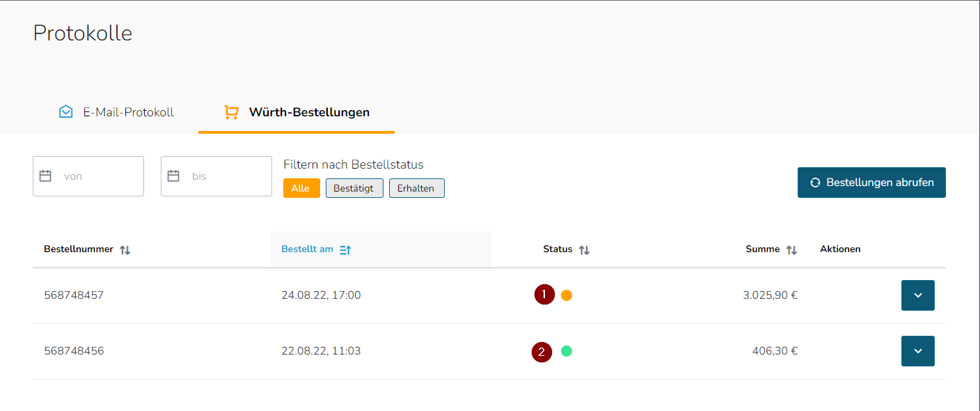Sort by Summe using its sort arrows
Screen dimensions: 980x411
click(x=791, y=250)
